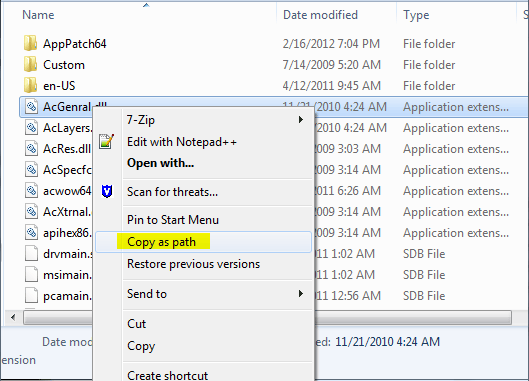Click the date 2/16/2012 7:04 PM
This screenshot has width=529, height=381.
(331, 44)
